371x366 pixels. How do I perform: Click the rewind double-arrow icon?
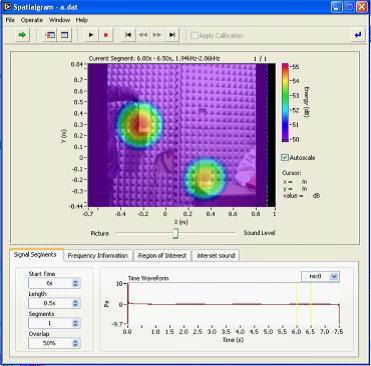[143, 35]
